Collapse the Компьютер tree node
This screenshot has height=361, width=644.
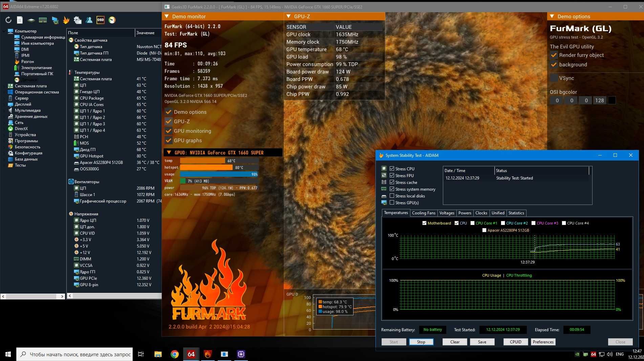pos(4,31)
